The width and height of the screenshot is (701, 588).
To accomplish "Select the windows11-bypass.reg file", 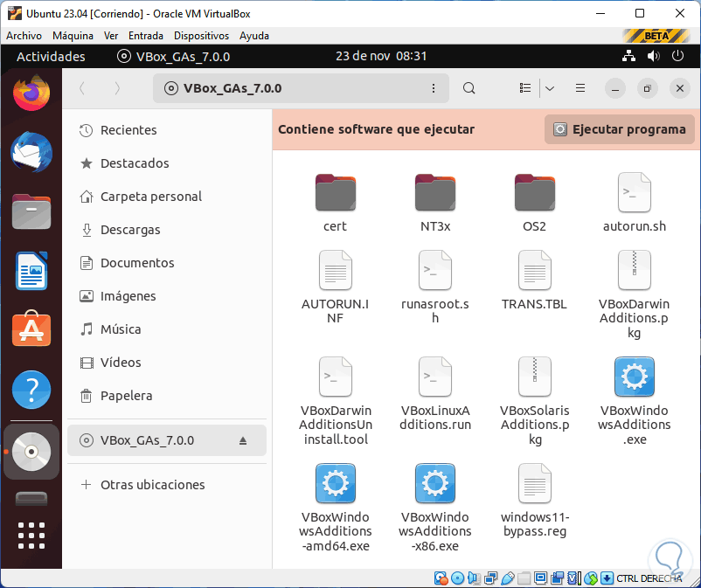I will point(535,501).
